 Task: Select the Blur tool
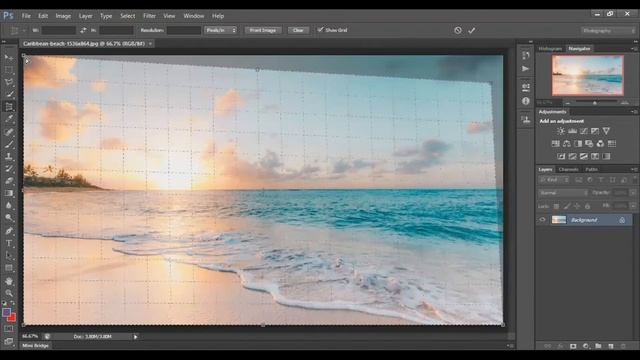[9, 205]
